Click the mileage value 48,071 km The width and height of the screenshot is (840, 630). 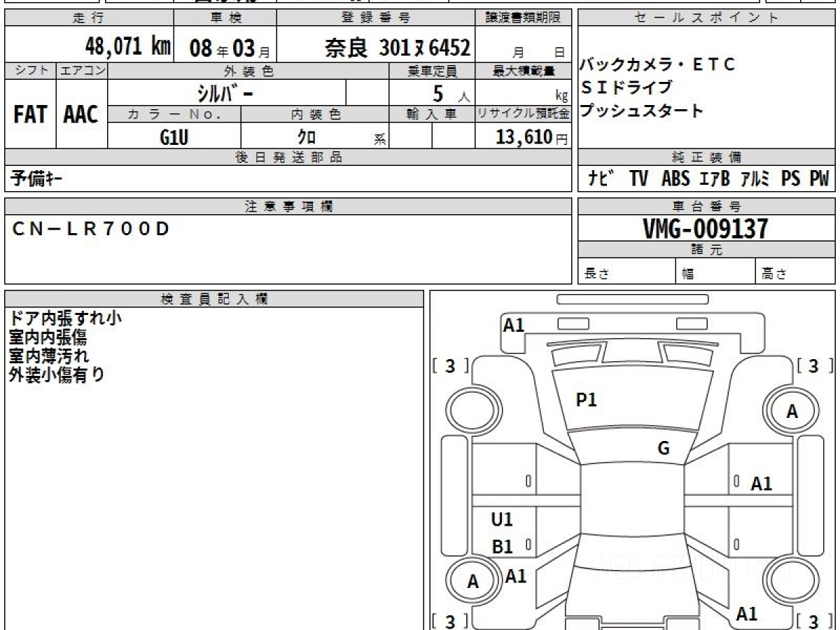128,47
